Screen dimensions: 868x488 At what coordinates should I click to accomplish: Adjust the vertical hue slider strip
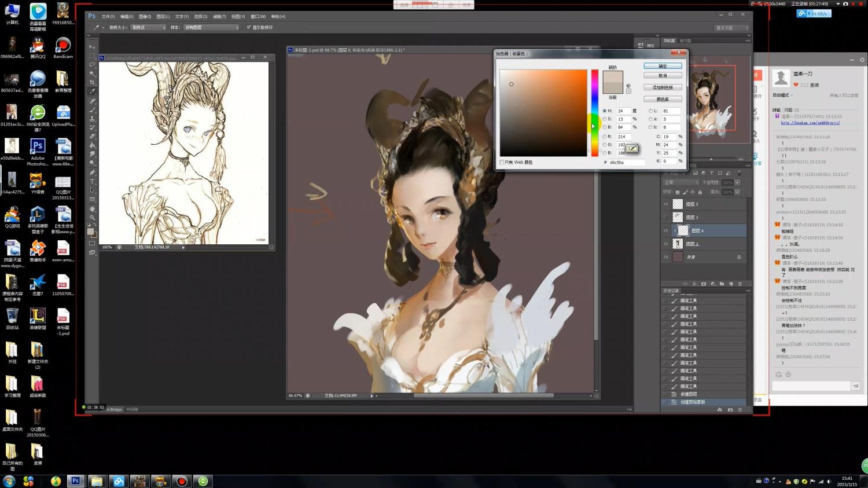tap(594, 113)
